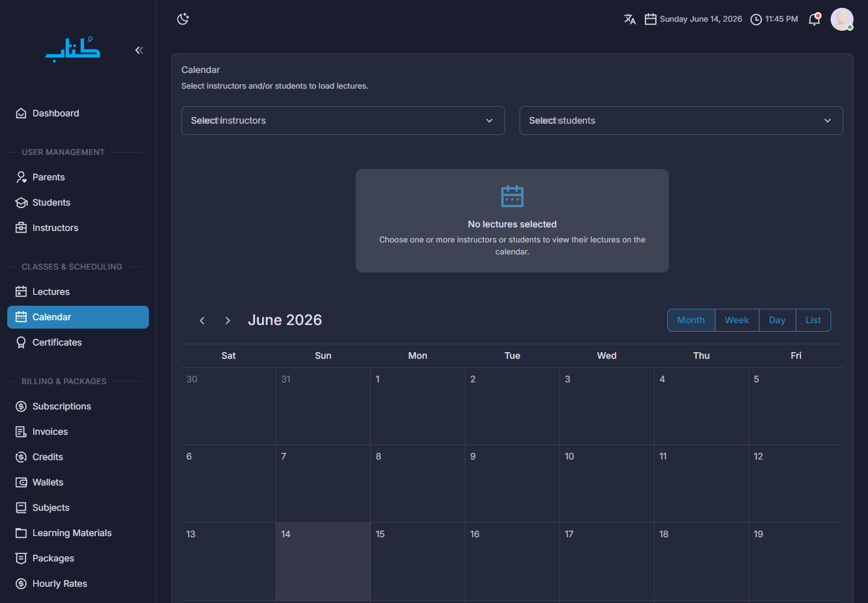
Task: Click the Select instructors chevron arrow
Action: pyautogui.click(x=489, y=121)
